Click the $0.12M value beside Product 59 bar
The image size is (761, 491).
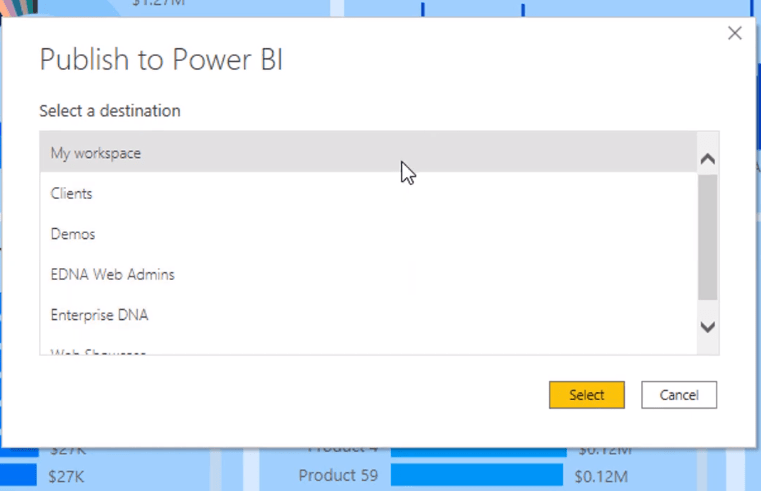601,476
